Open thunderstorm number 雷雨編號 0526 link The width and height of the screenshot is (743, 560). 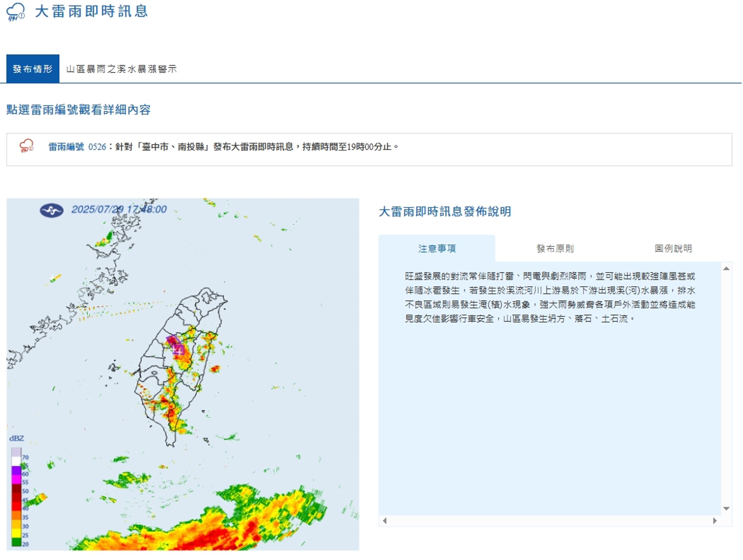point(77,147)
